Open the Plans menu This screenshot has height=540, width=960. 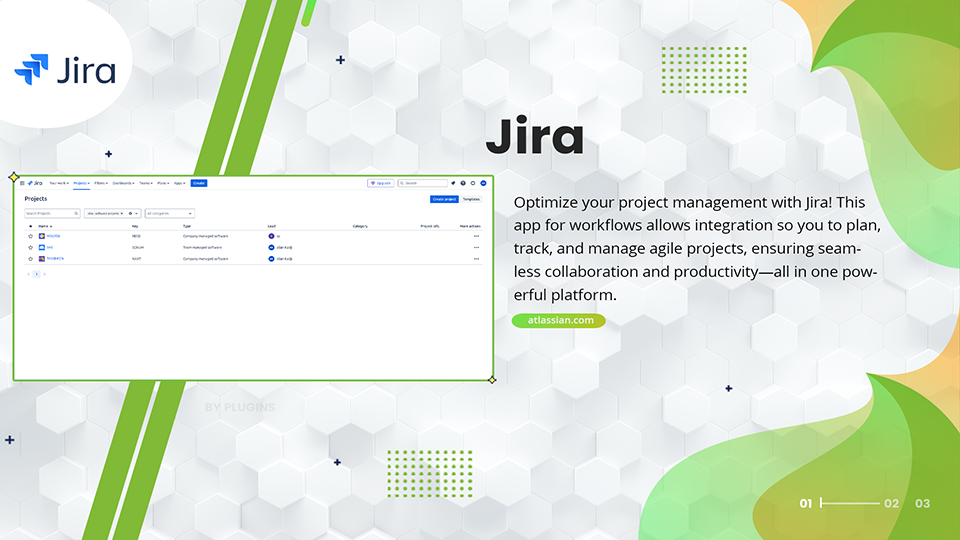click(163, 183)
